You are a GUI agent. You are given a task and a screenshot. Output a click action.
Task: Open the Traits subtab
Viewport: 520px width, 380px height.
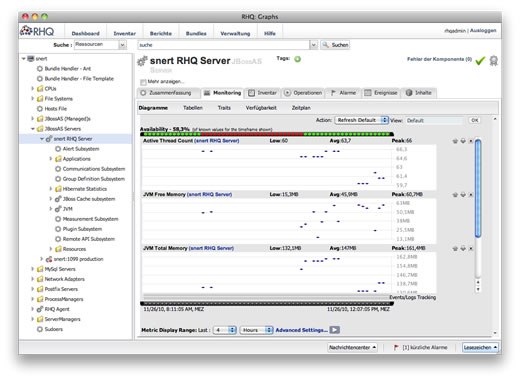point(224,108)
